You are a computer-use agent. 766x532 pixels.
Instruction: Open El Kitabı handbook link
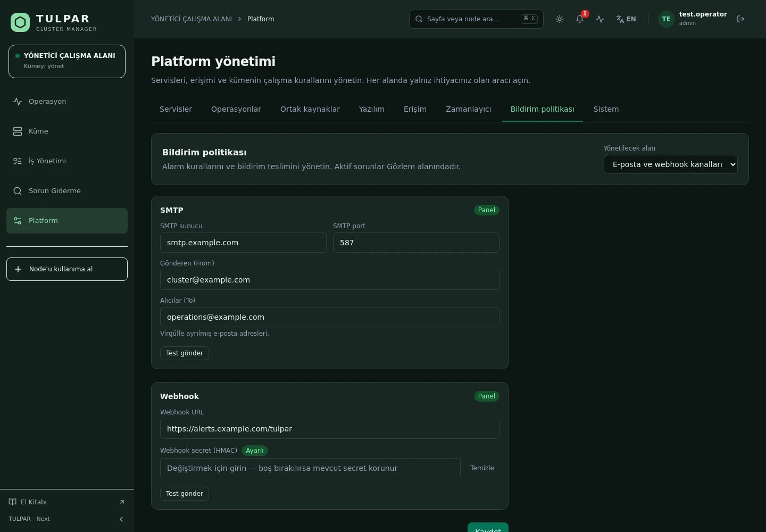(x=67, y=502)
